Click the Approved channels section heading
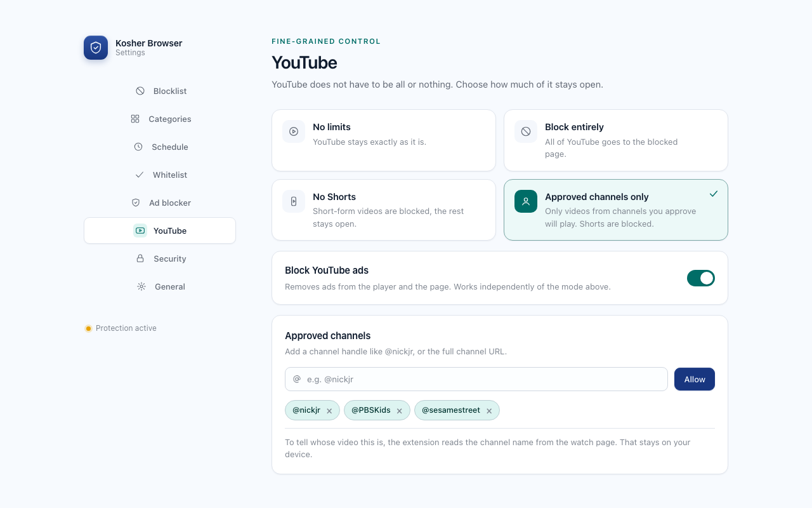Viewport: 812px width, 508px height. (328, 335)
